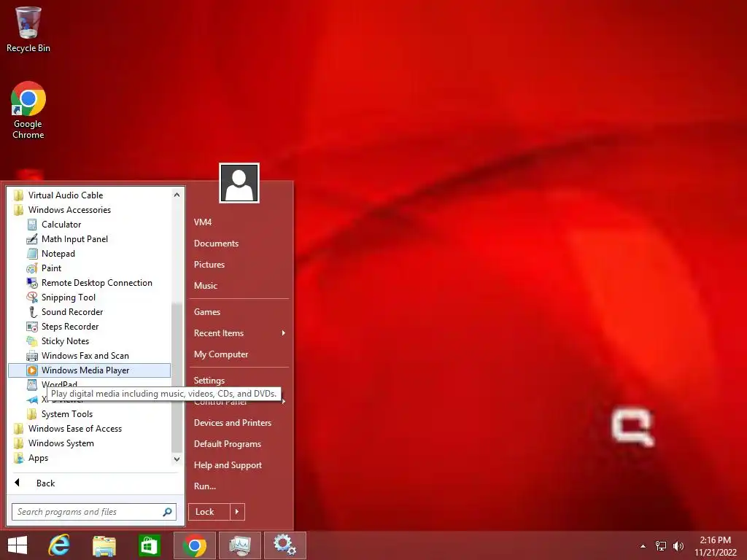This screenshot has height=560, width=747.
Task: Click the Windows Fax and Scan icon
Action: 32,356
